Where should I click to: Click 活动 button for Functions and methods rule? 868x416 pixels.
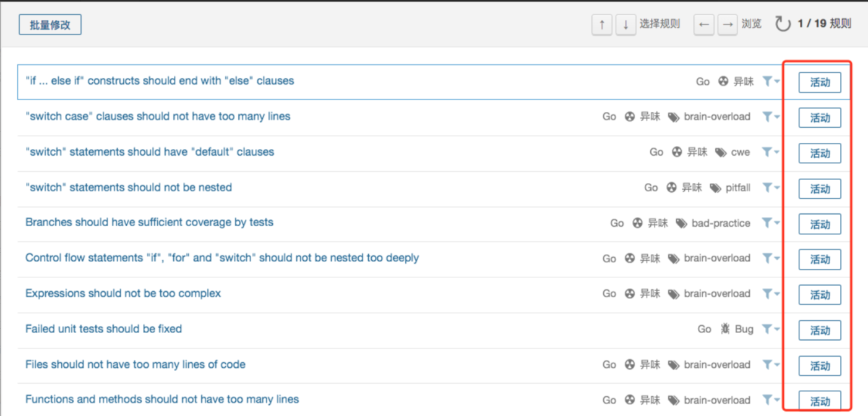(820, 401)
